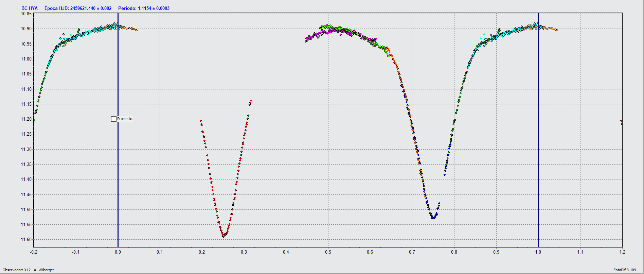
Task: Click the FotoDif 3.109 version label
Action: coord(625,270)
